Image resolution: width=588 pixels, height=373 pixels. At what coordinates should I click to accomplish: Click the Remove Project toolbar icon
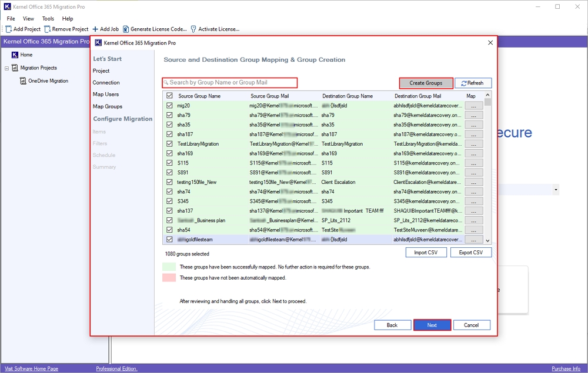point(47,29)
